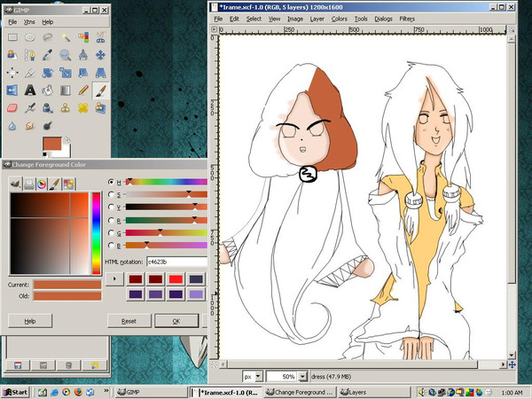Launch Firefox from quick launch
This screenshot has height=399, width=532.
pos(78,392)
